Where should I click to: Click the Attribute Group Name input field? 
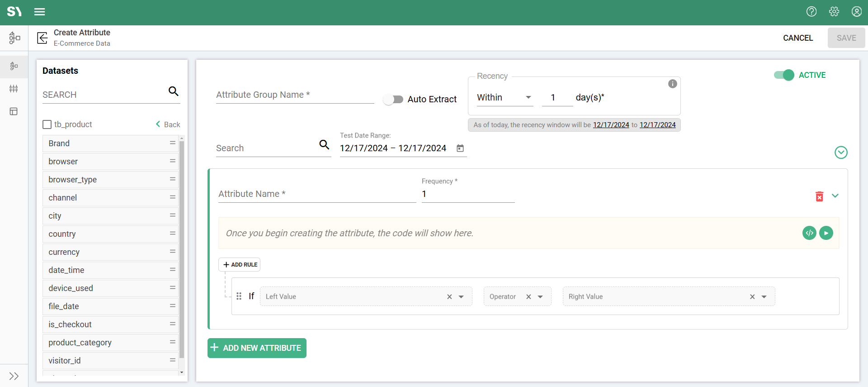coord(295,95)
